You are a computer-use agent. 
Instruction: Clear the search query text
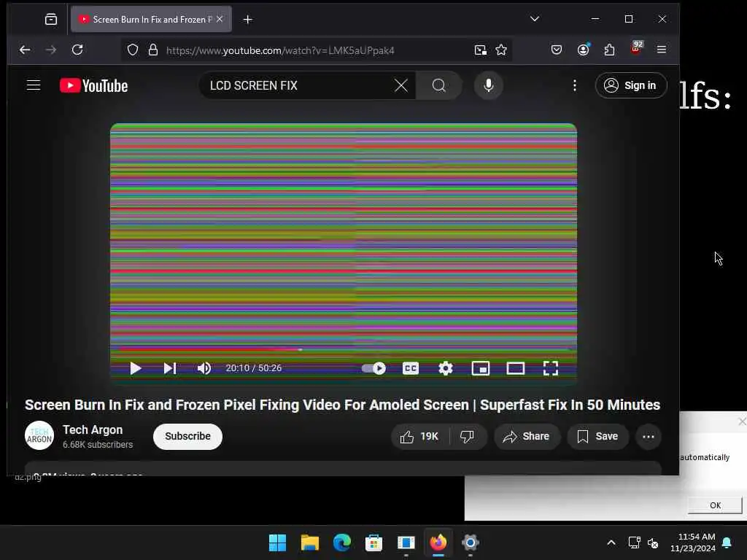(x=401, y=86)
